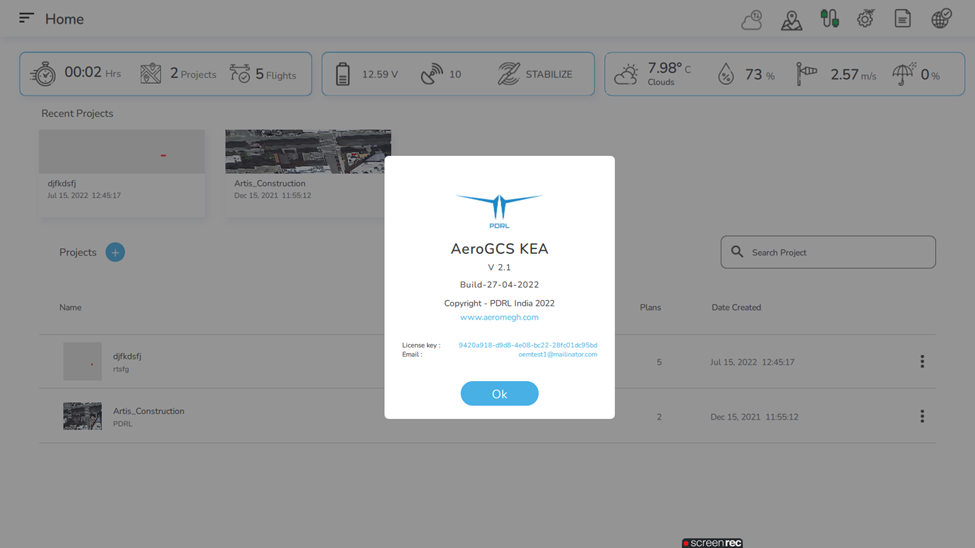
Task: Click the Recent Projects heading
Action: pos(77,113)
